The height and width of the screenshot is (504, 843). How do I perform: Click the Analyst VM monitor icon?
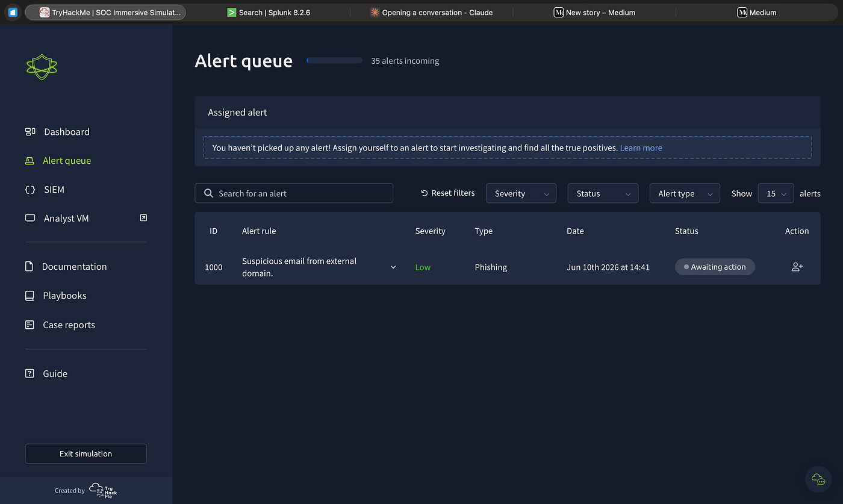[30, 219]
